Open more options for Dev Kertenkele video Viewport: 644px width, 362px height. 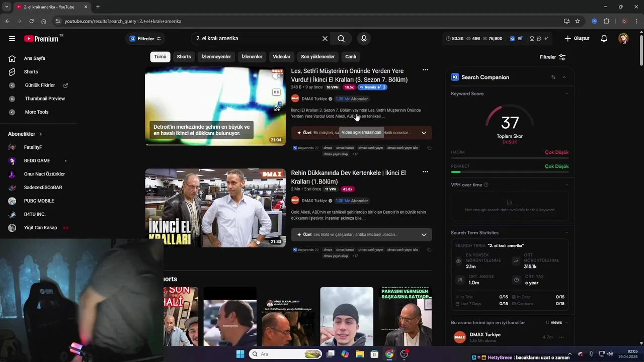pyautogui.click(x=425, y=172)
